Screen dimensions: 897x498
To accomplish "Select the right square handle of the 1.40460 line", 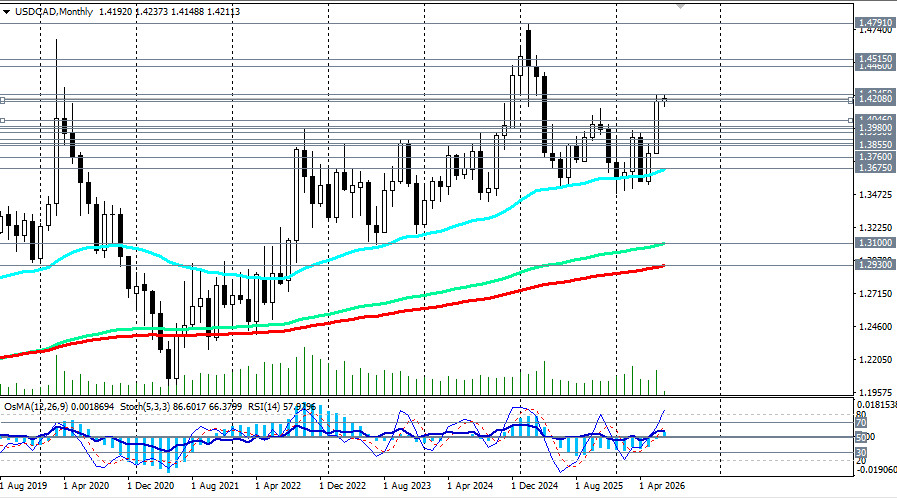I will (x=851, y=121).
